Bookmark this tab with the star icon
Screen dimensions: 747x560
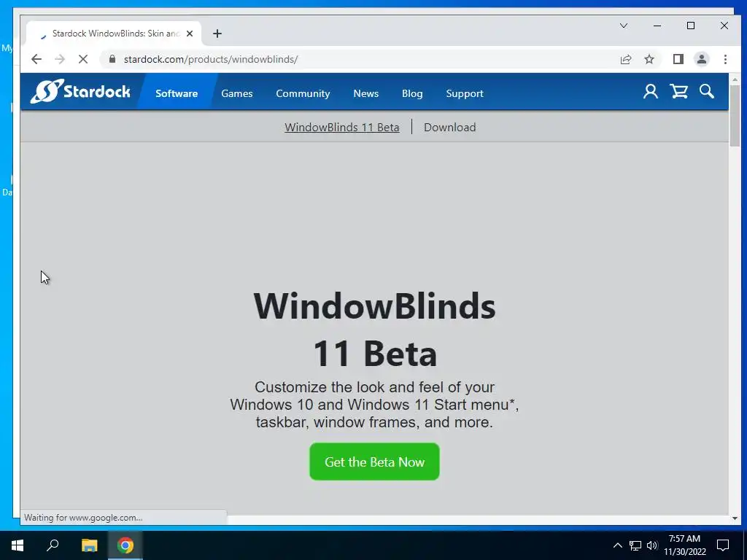[649, 59]
